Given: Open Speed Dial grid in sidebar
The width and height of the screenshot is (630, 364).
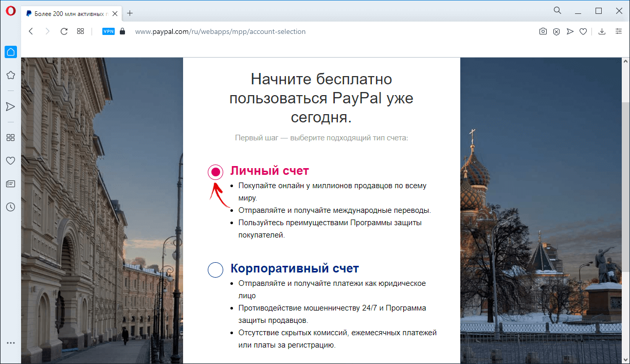Looking at the screenshot, I should (10, 138).
